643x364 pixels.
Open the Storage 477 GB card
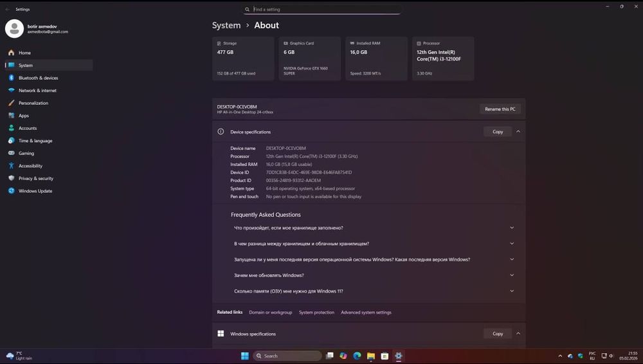click(243, 59)
